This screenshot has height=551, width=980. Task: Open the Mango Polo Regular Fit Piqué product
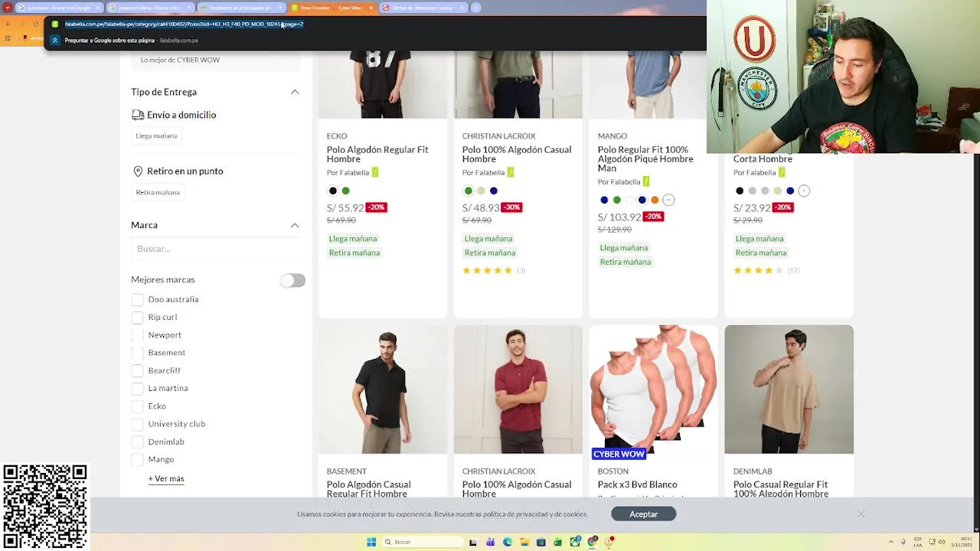[645, 158]
